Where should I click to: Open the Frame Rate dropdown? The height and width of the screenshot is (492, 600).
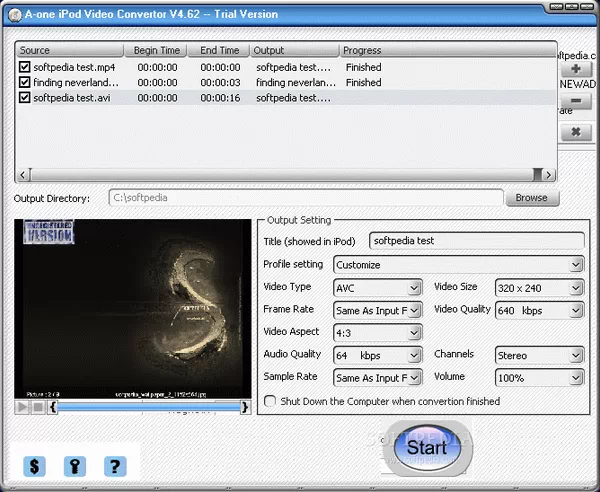tap(414, 310)
